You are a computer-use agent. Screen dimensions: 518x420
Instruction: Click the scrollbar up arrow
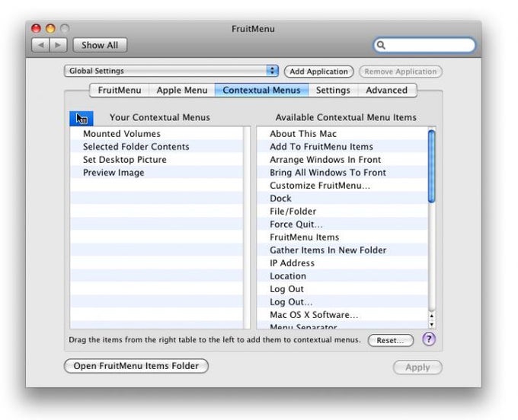click(431, 316)
